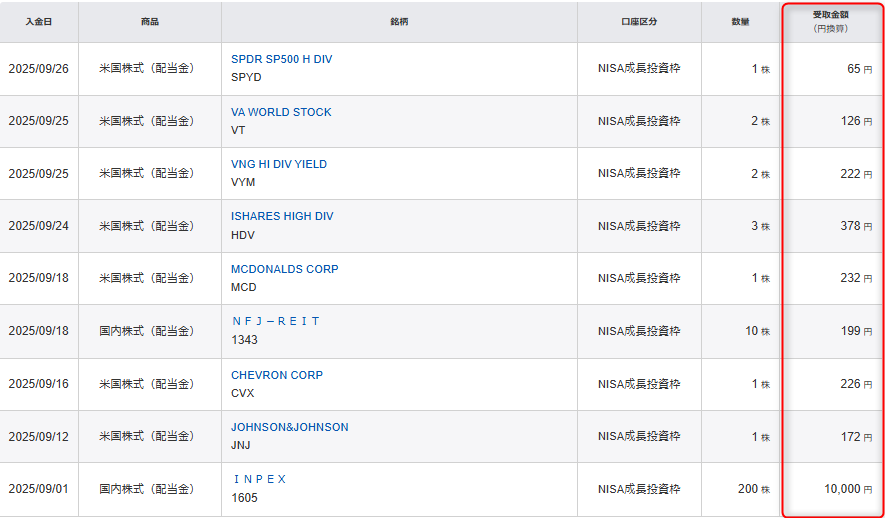Click the 2025/09/01 date cell
Image resolution: width=885 pixels, height=518 pixels.
39,489
